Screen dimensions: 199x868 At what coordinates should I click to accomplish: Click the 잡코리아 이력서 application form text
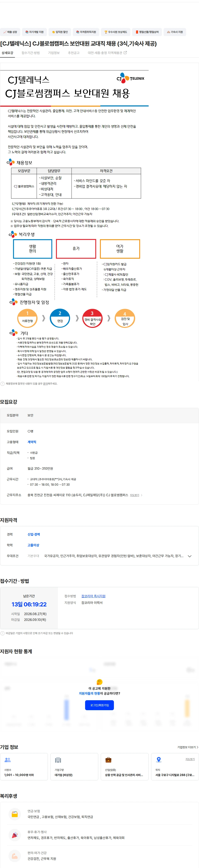point(92,603)
